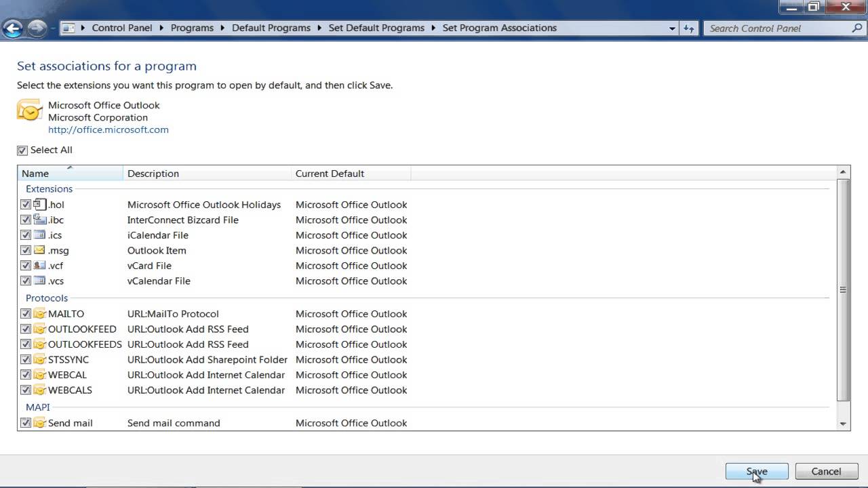Uncheck the OUTLOOKFEED protocol checkbox
Screen dimensions: 868x488
(x=25, y=329)
